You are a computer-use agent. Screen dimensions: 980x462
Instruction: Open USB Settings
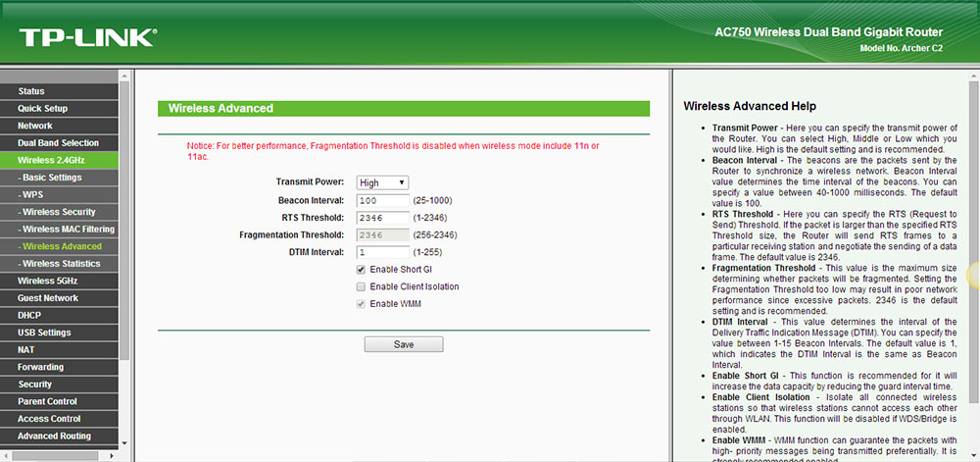click(59, 333)
